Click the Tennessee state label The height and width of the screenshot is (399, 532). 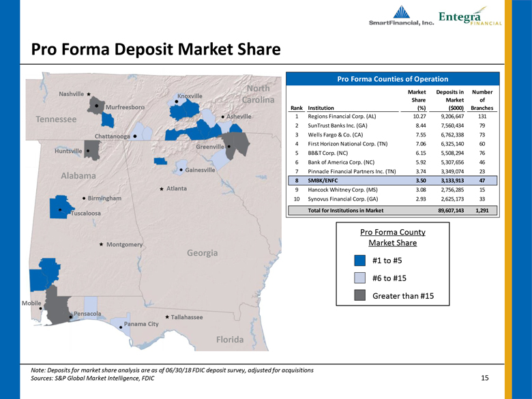pos(57,119)
